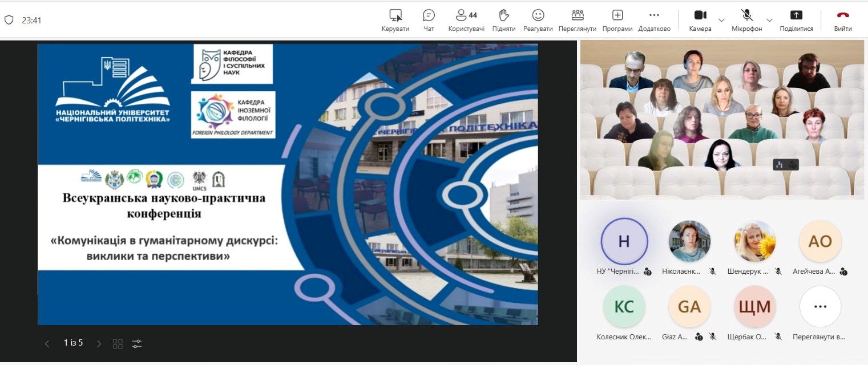Click the Колесник Олек... name label

tap(624, 337)
